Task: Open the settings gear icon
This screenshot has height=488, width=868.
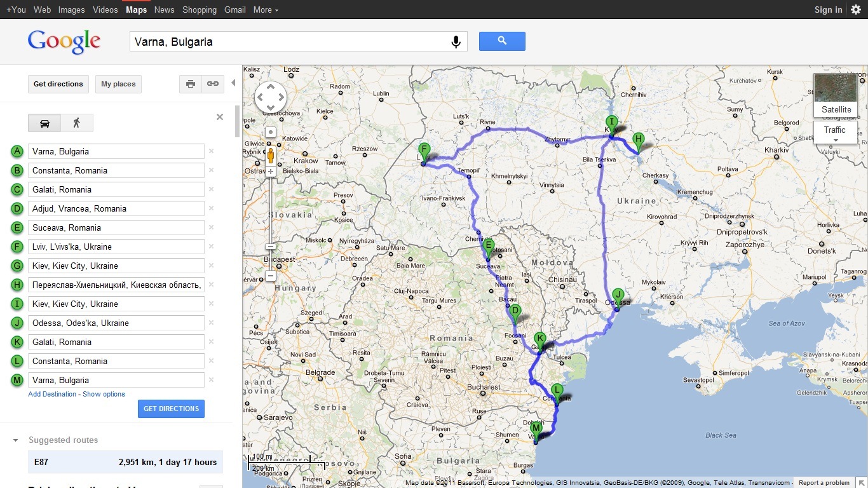Action: pyautogui.click(x=856, y=10)
